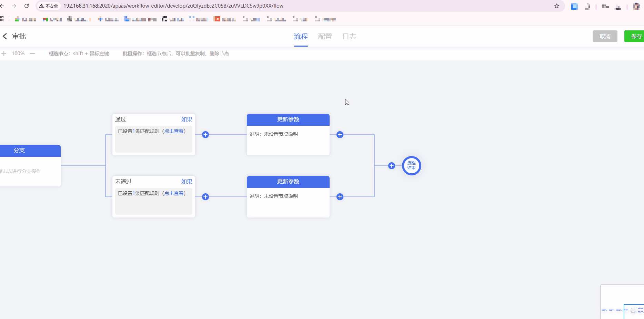This screenshot has height=319, width=644.
Task: Open 点击查看 link in the 未通过 branch
Action: (174, 193)
